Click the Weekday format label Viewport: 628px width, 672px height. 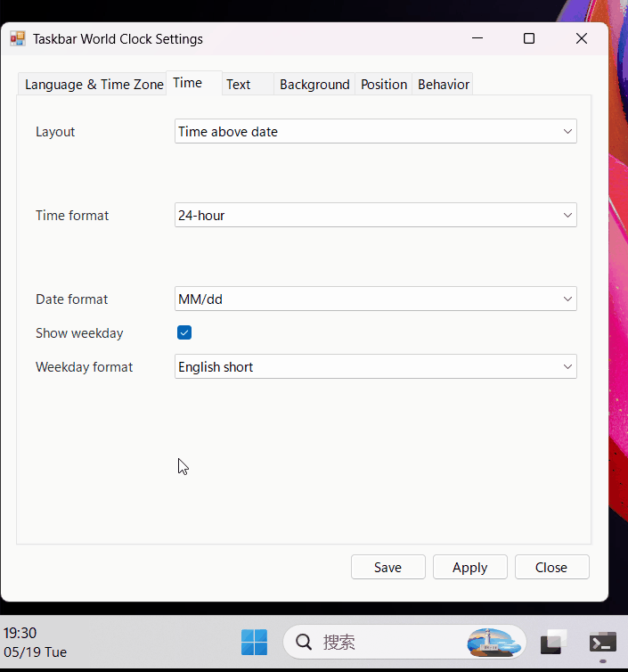[x=84, y=367]
